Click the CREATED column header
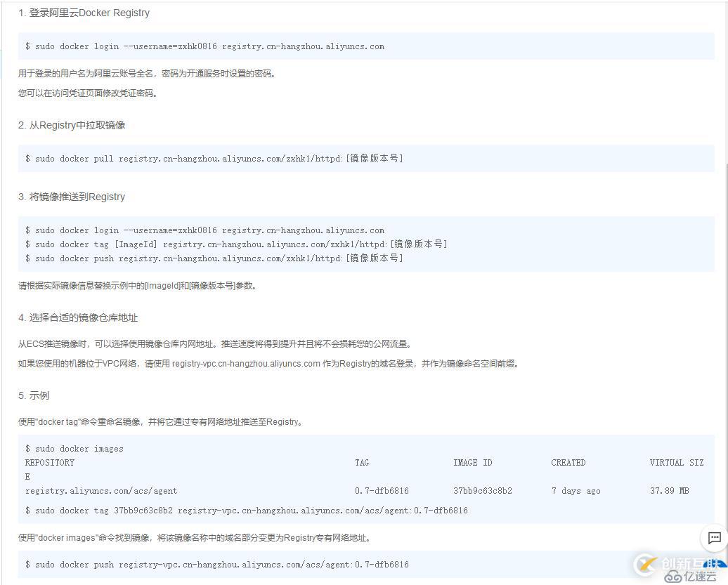 568,463
